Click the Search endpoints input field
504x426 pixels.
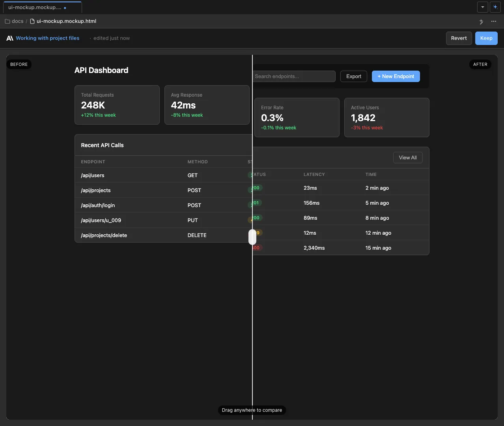(x=294, y=76)
